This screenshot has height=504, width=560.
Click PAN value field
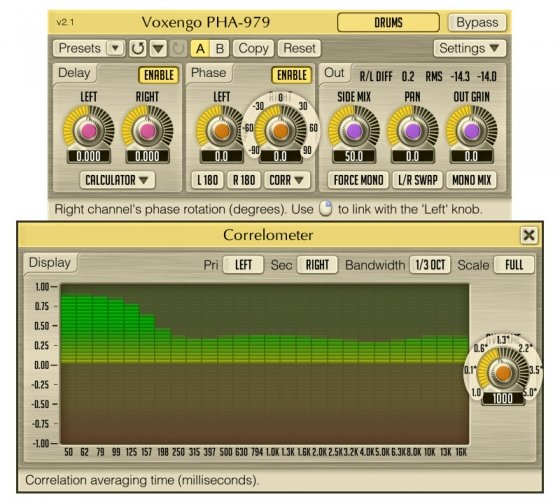412,156
